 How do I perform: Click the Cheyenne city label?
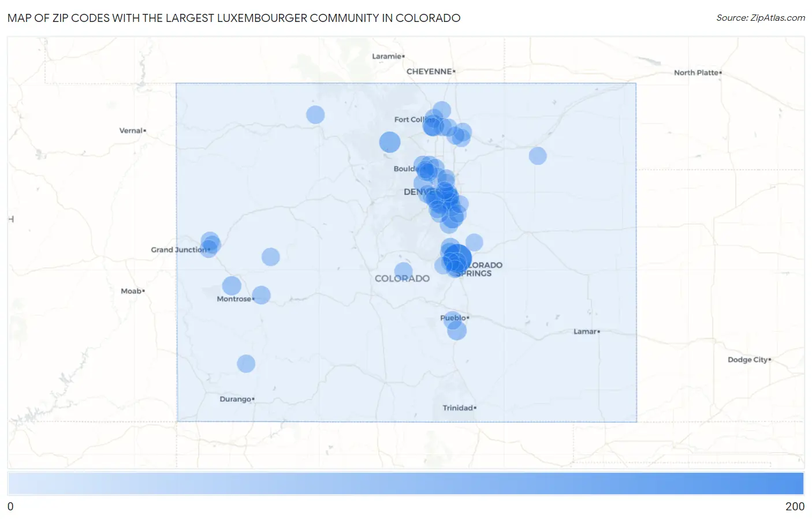(x=429, y=72)
